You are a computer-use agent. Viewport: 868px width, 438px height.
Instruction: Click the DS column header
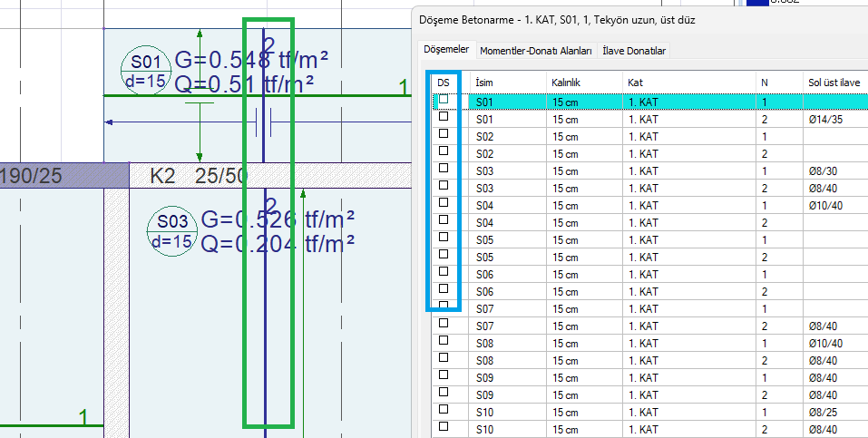pyautogui.click(x=444, y=83)
